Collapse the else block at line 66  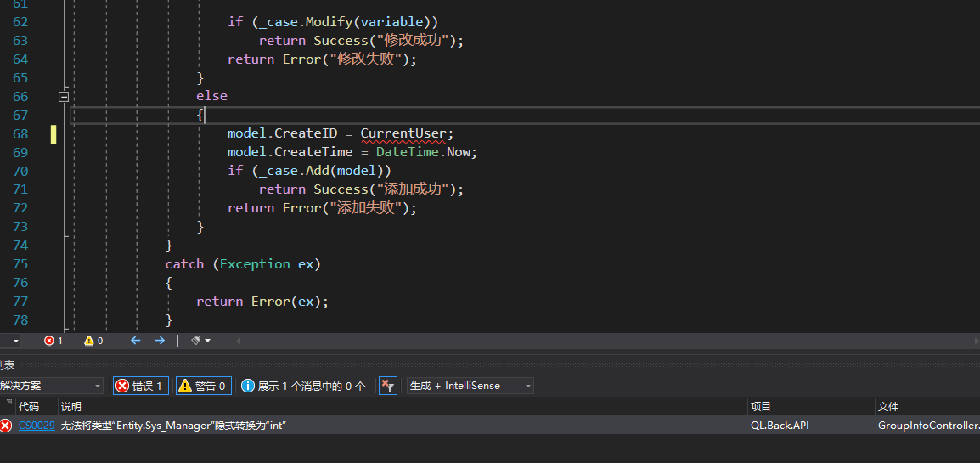[64, 96]
